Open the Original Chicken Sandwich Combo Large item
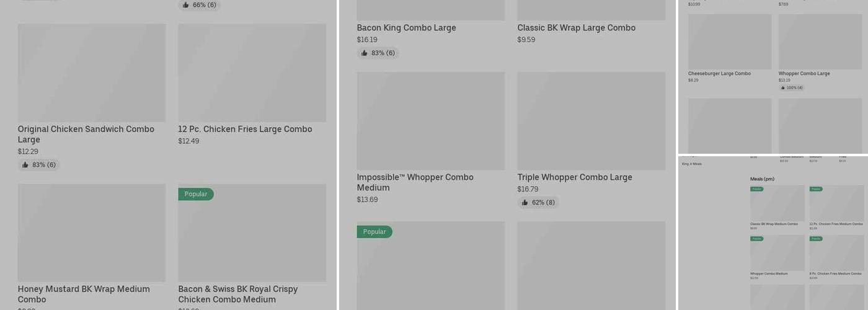 point(86,134)
